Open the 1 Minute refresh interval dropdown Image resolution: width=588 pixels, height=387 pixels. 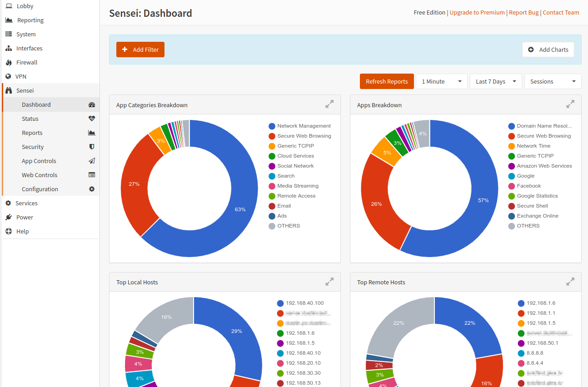pyautogui.click(x=442, y=81)
